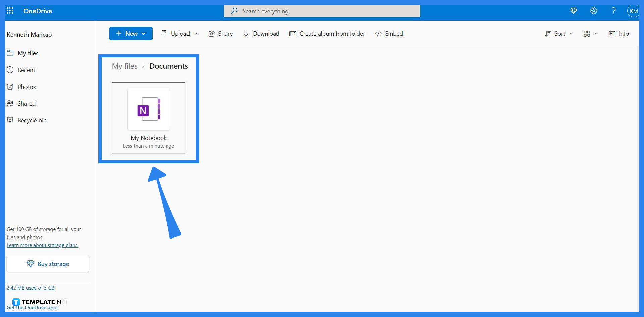Viewport: 644px width, 317px height.
Task: Open the storage plans learn more link
Action: [x=42, y=245]
